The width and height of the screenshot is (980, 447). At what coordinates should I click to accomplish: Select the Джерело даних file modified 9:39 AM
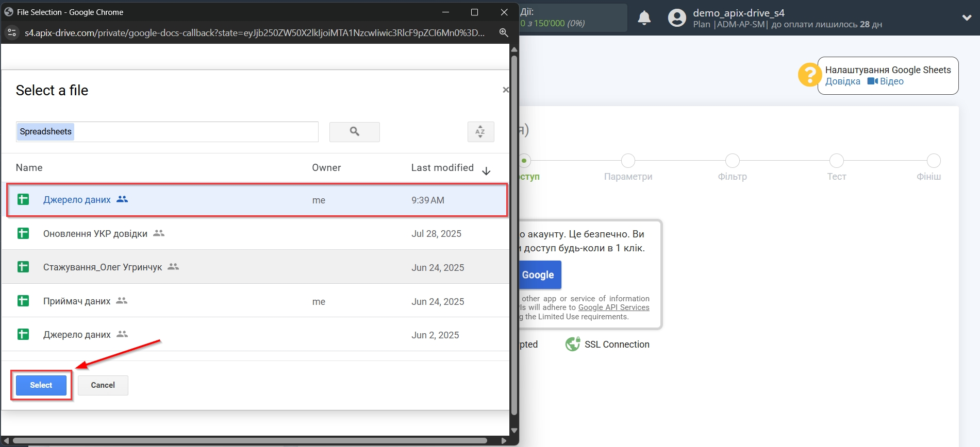[257, 200]
